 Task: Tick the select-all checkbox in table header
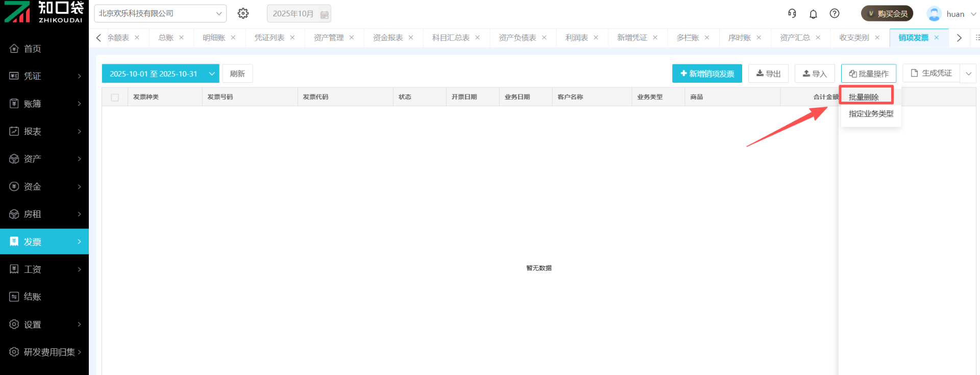pyautogui.click(x=115, y=97)
